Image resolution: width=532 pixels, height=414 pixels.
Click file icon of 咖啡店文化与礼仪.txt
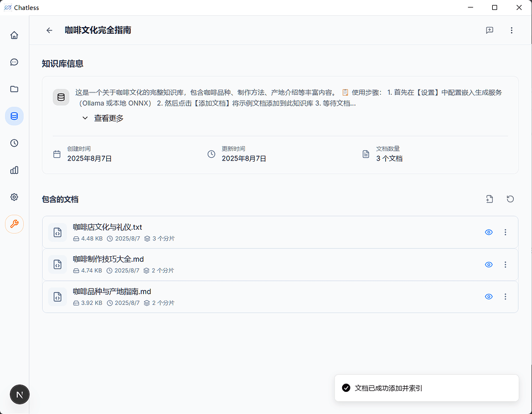pos(58,232)
